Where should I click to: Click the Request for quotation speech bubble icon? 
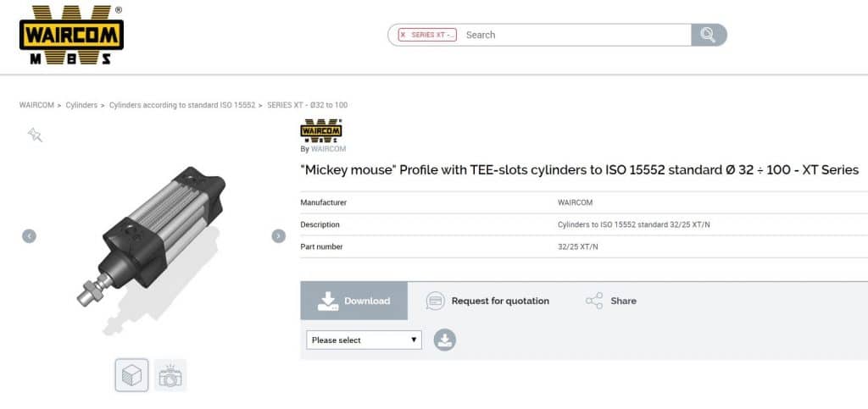pos(435,301)
